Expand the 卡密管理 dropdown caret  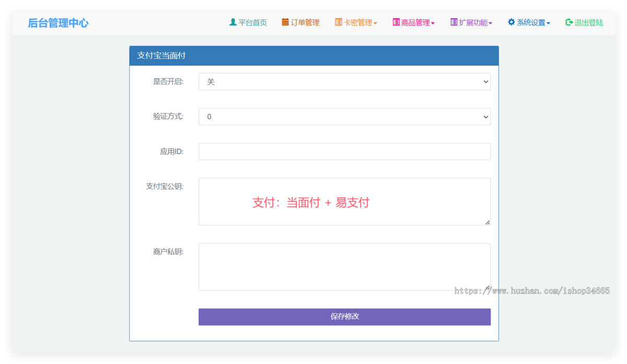pyautogui.click(x=375, y=23)
